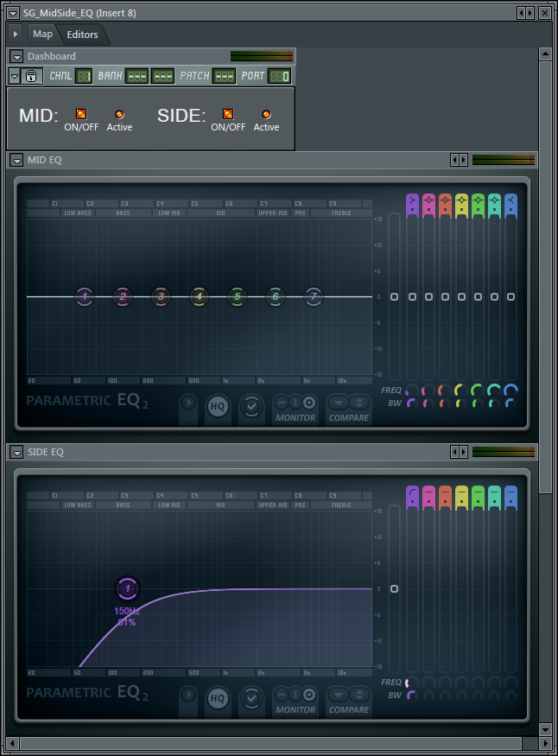
Task: Select band 3 node in MID EQ
Action: [x=161, y=296]
